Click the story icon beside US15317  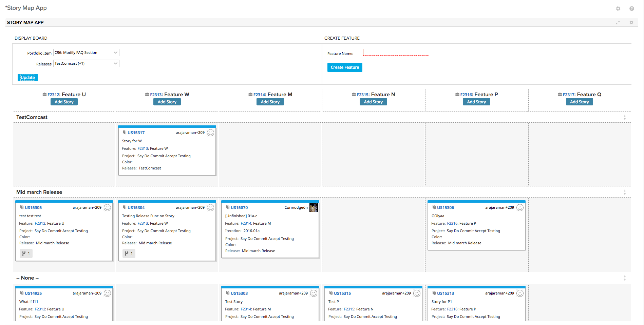point(125,133)
